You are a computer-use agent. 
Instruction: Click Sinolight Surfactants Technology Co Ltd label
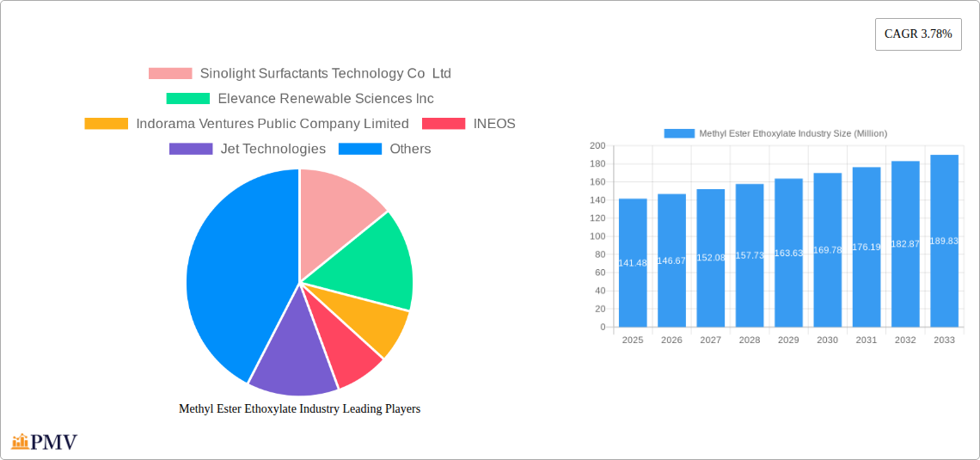tap(326, 74)
